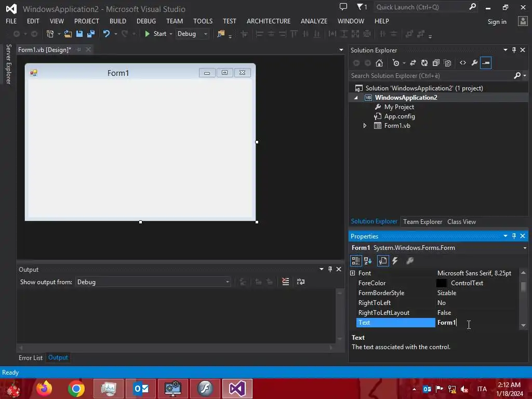532x399 pixels.
Task: Click the feedback speech bubble icon
Action: coord(343,7)
